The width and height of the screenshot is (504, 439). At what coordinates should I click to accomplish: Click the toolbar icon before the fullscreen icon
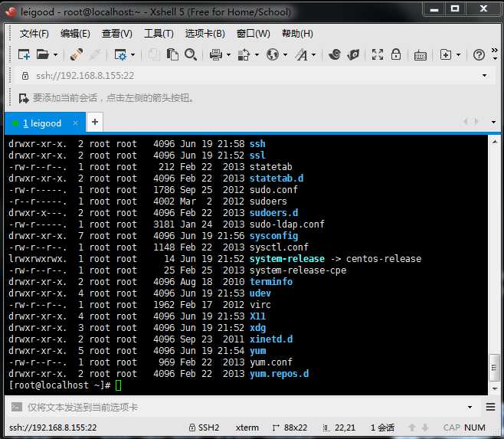(353, 54)
